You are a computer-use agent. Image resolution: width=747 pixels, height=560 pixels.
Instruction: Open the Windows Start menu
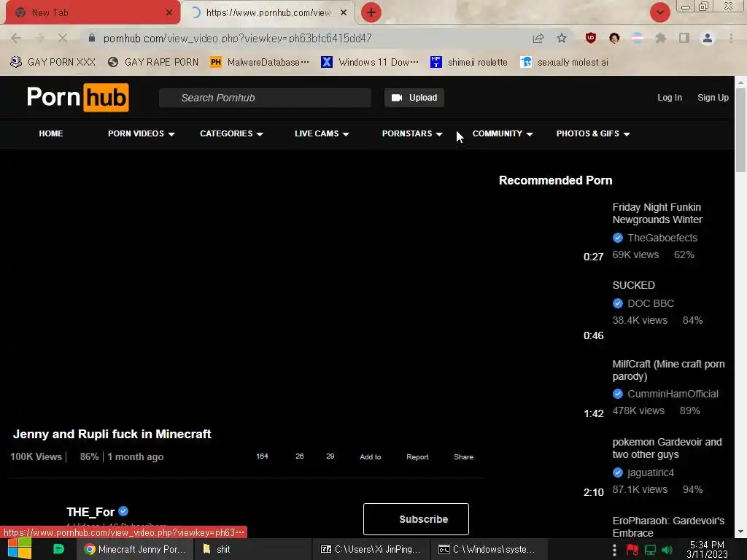pos(20,548)
